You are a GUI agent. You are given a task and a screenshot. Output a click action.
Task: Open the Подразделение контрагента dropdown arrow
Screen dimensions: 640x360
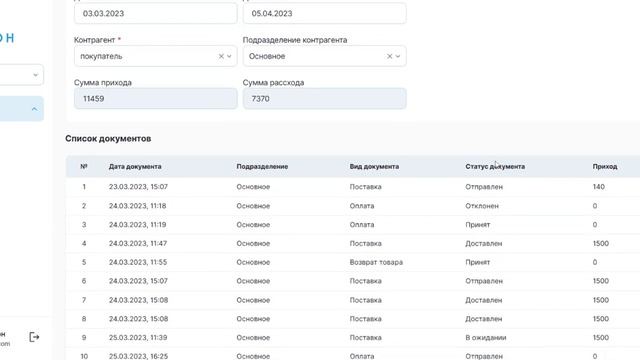[x=398, y=56]
